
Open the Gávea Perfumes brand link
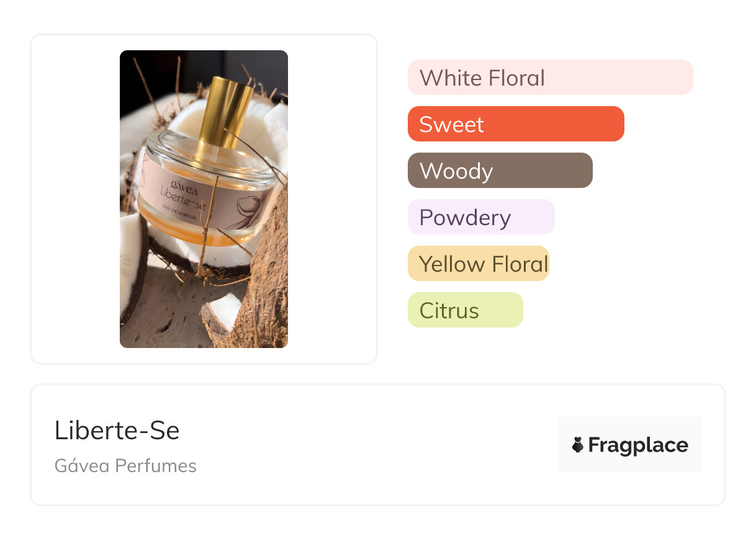point(125,466)
